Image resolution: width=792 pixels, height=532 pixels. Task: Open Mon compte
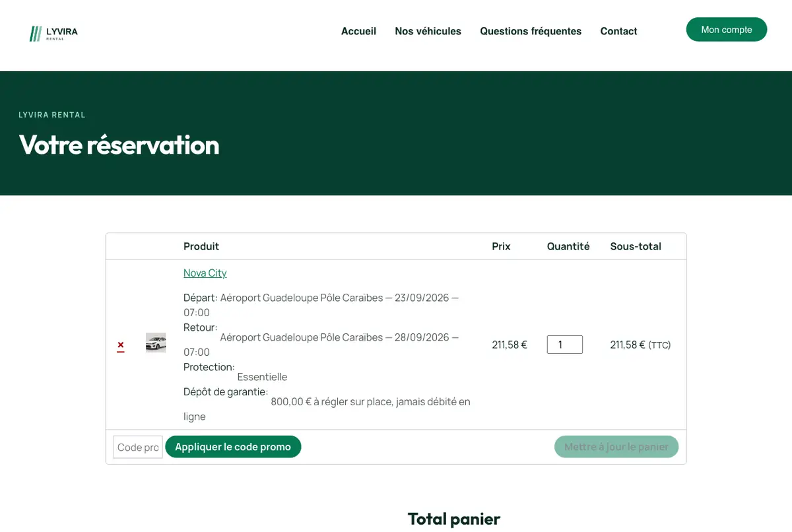point(727,30)
